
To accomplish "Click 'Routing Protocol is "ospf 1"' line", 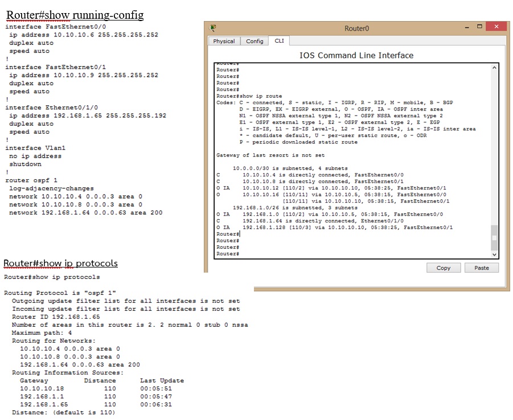I will 60,293.
